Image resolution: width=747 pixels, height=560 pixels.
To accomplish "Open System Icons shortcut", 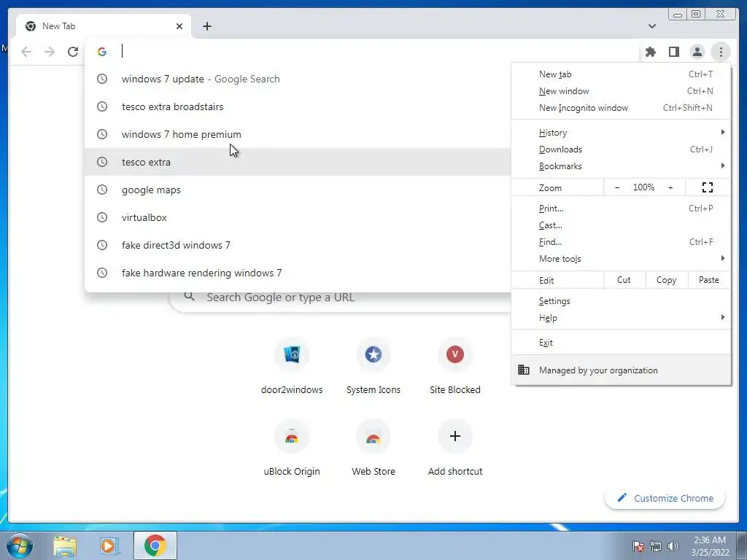I will tap(373, 355).
